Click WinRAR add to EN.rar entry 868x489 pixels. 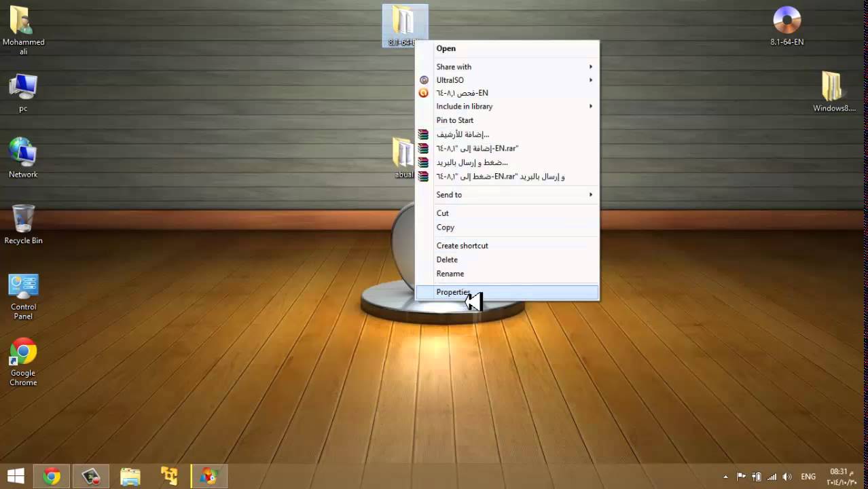507,148
